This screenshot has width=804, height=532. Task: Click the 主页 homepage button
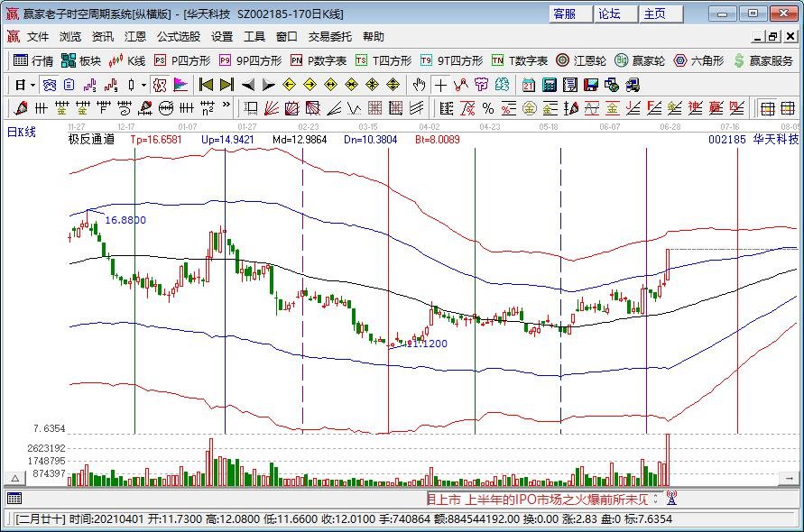661,14
